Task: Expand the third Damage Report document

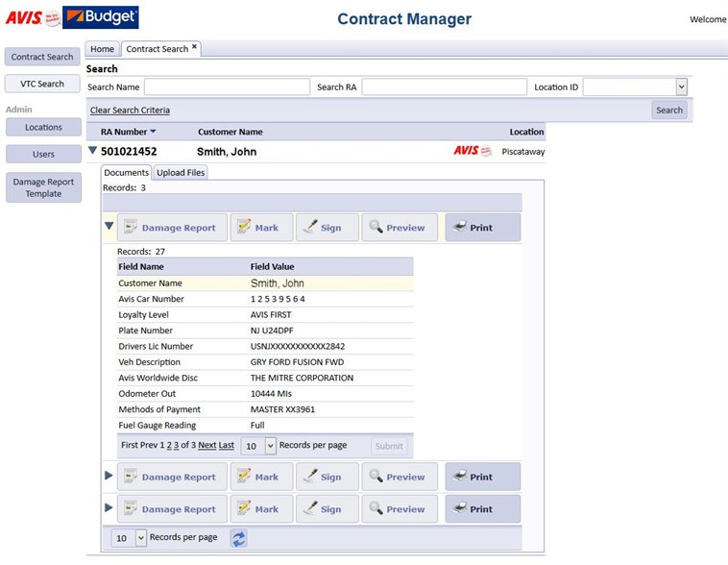Action: click(x=109, y=507)
